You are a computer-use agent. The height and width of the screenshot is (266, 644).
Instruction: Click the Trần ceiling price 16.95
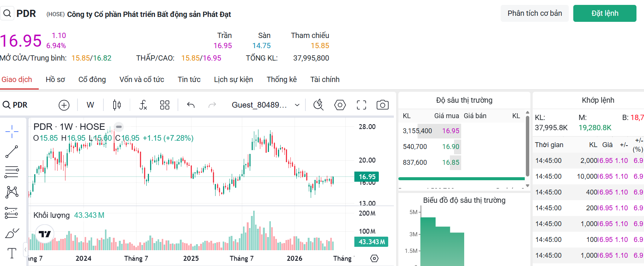coord(223,46)
